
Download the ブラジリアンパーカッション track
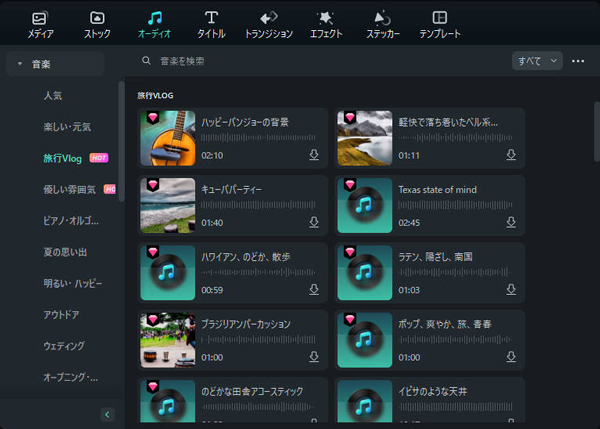[x=314, y=356]
